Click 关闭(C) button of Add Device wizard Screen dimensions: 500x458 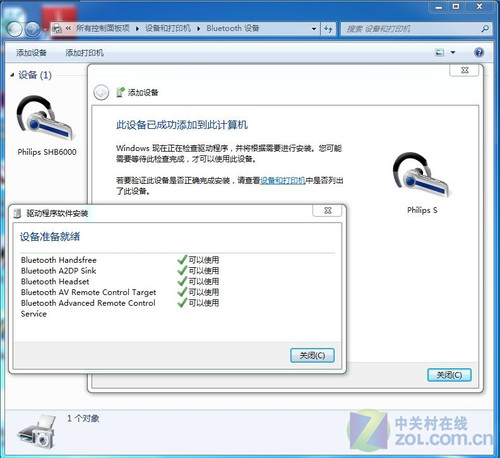pos(449,375)
